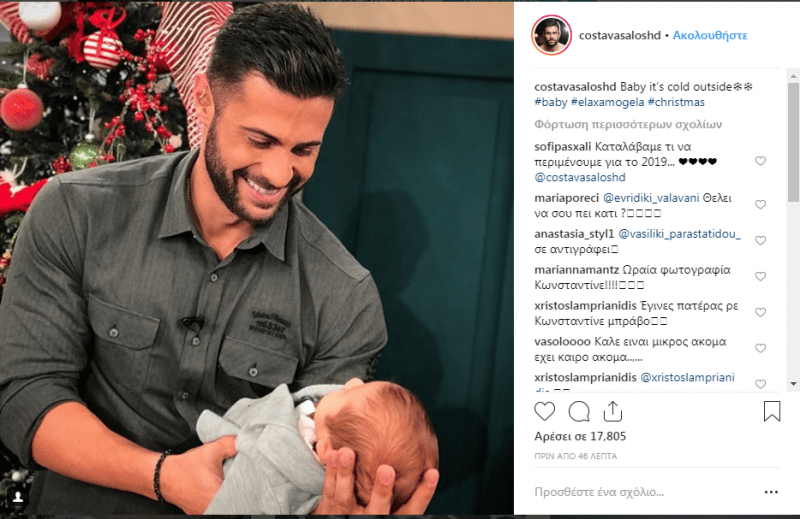This screenshot has width=800, height=519.
Task: Save post with bookmark icon
Action: pyautogui.click(x=772, y=411)
